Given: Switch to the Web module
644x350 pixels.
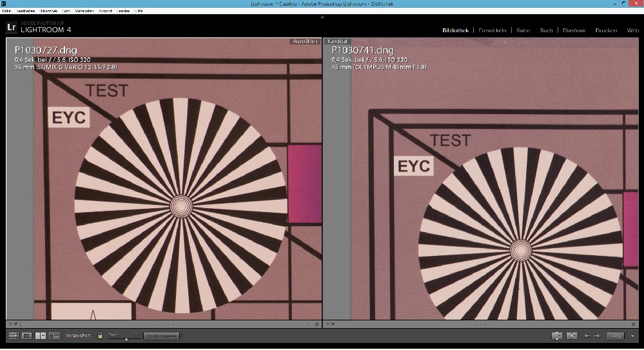Looking at the screenshot, I should pos(633,30).
